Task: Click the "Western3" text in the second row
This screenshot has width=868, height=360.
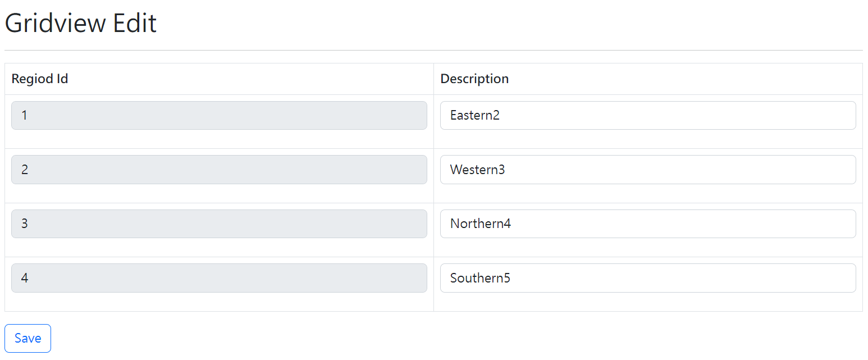Action: point(478,170)
